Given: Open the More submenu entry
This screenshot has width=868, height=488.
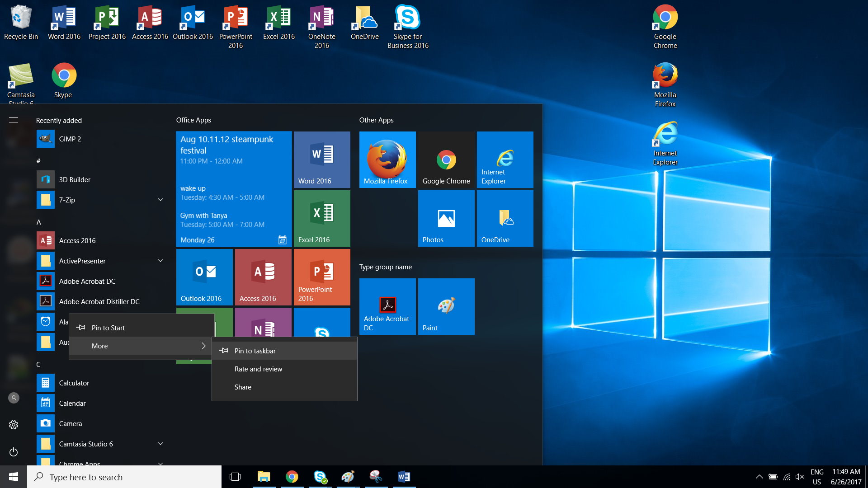Looking at the screenshot, I should pos(142,346).
